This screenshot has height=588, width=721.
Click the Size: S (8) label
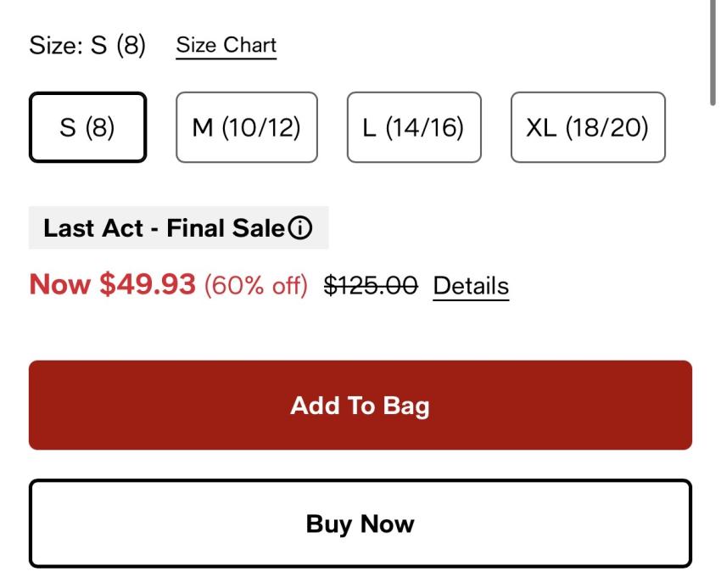(x=87, y=46)
